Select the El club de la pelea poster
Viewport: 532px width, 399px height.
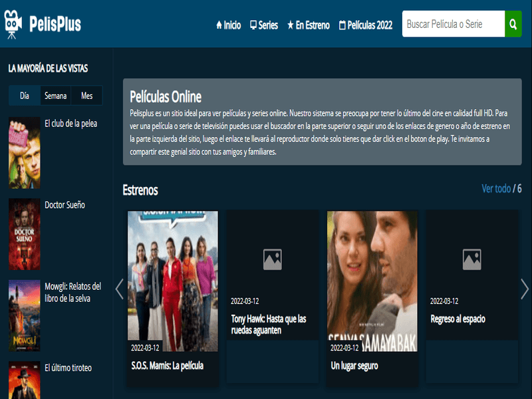click(x=25, y=153)
